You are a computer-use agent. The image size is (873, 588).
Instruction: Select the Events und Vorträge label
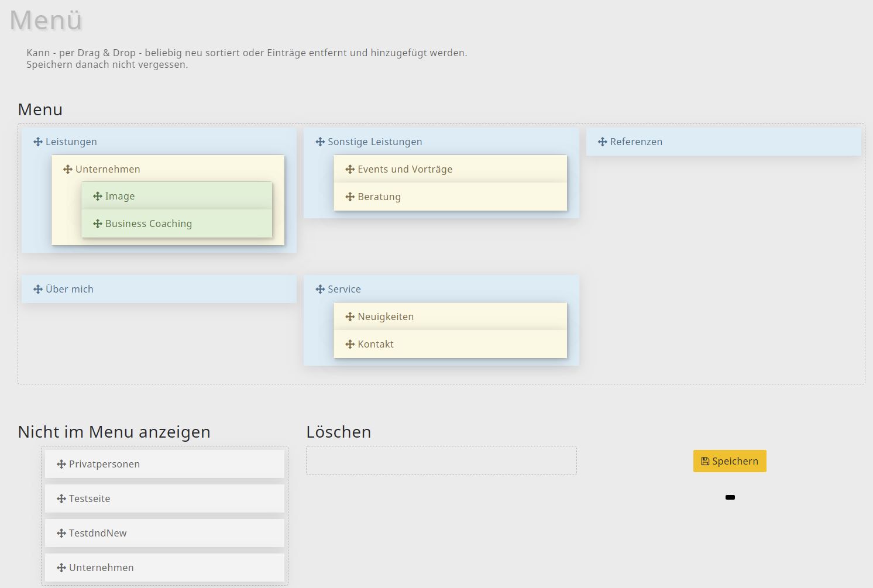(x=405, y=169)
